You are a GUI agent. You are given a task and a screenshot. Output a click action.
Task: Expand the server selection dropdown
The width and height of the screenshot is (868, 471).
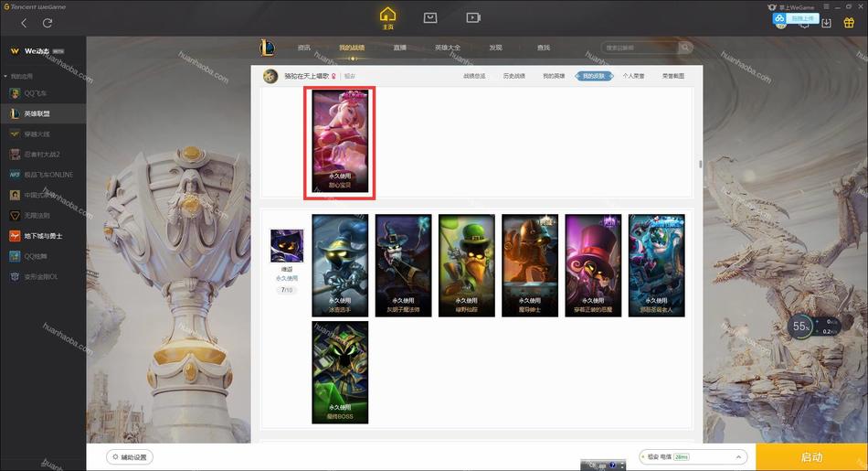coord(693,457)
